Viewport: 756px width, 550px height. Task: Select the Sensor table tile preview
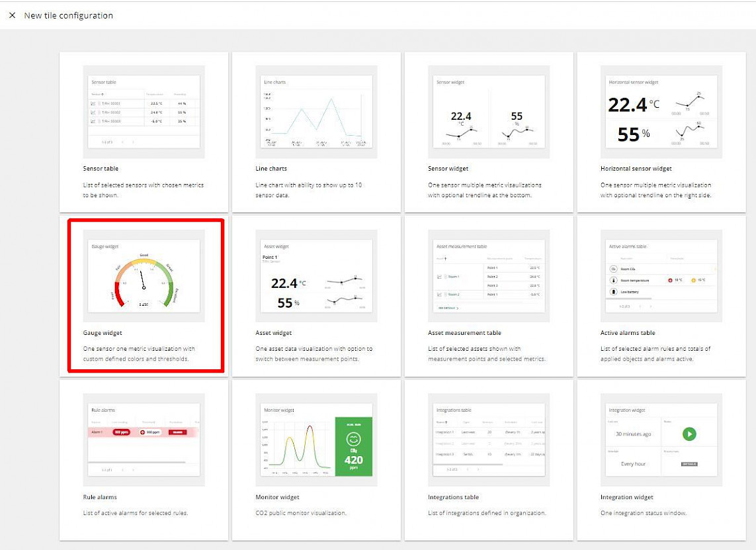[144, 112]
